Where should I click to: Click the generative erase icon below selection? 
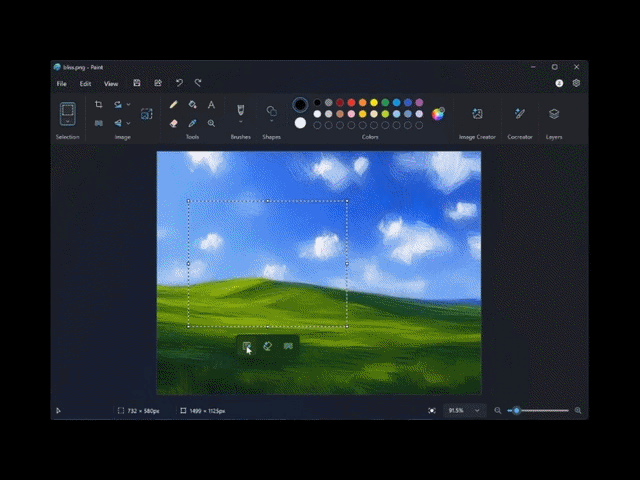pos(267,346)
